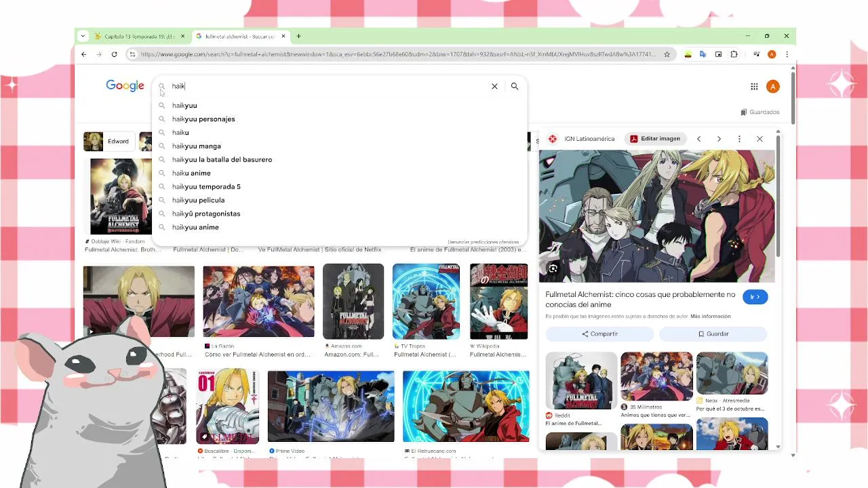Open the Google account avatar on the page
This screenshot has height=488, width=868.
(772, 86)
